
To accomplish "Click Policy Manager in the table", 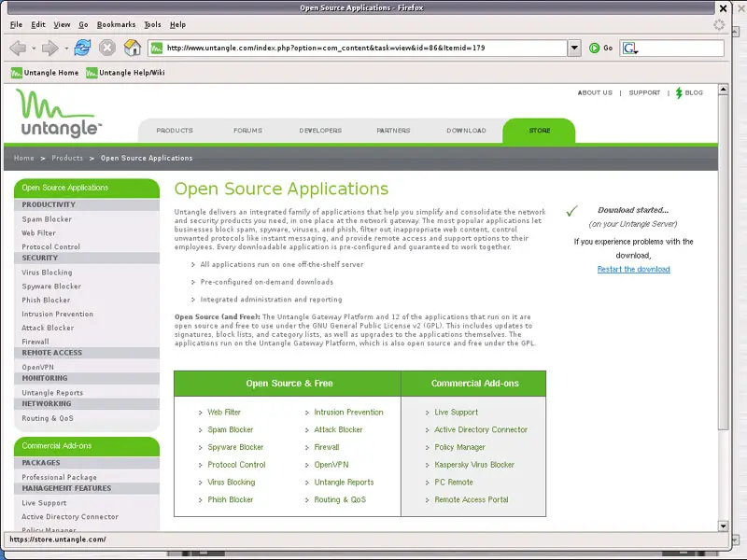I will (x=459, y=447).
